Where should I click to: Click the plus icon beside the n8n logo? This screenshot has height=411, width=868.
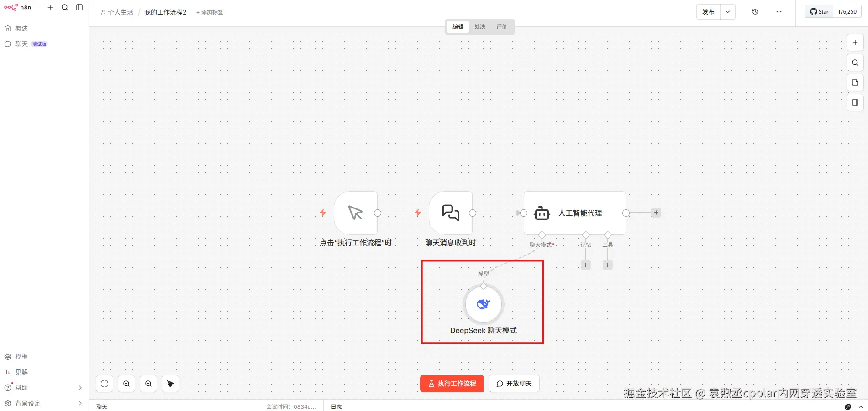pyautogui.click(x=50, y=7)
